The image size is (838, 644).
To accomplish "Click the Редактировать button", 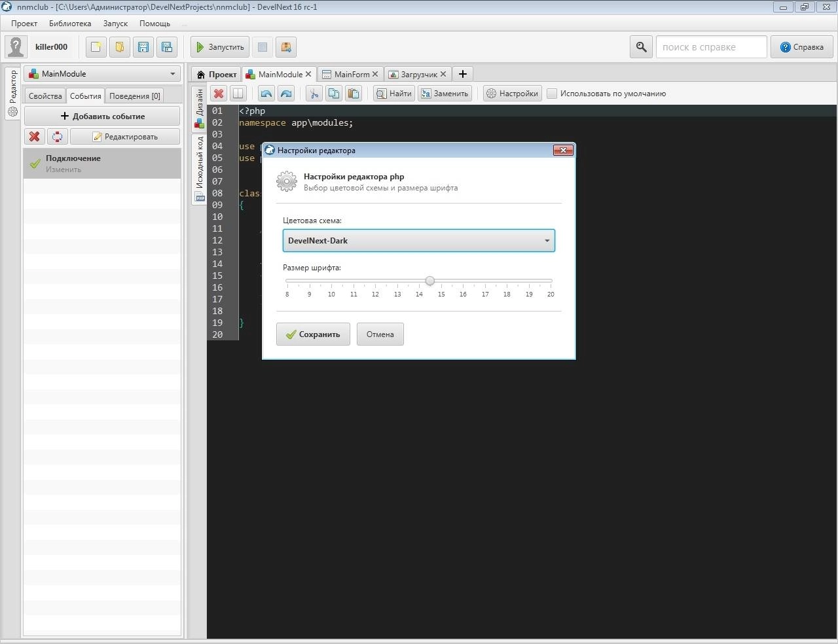I will click(x=124, y=137).
